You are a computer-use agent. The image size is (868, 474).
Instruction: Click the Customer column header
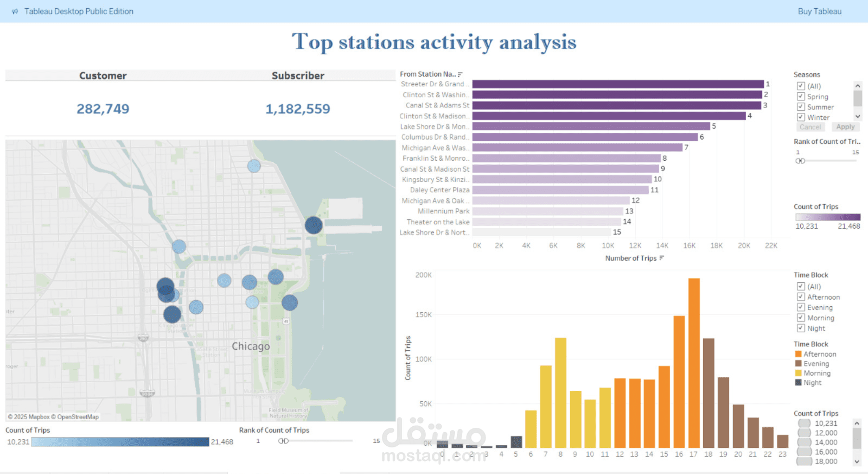pyautogui.click(x=103, y=75)
